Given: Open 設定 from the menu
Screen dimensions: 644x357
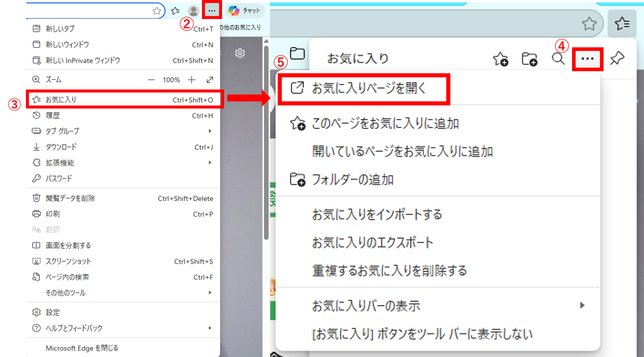Looking at the screenshot, I should tap(53, 312).
